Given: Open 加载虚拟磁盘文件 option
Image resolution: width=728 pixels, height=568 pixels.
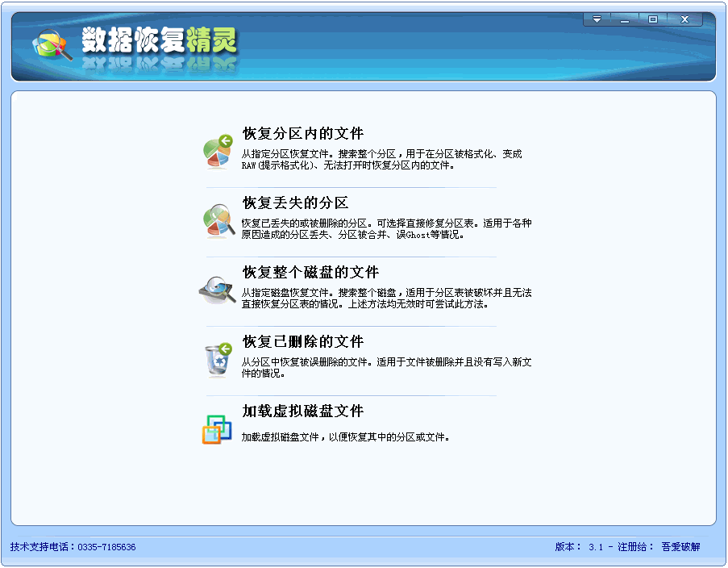Looking at the screenshot, I should click(x=303, y=411).
